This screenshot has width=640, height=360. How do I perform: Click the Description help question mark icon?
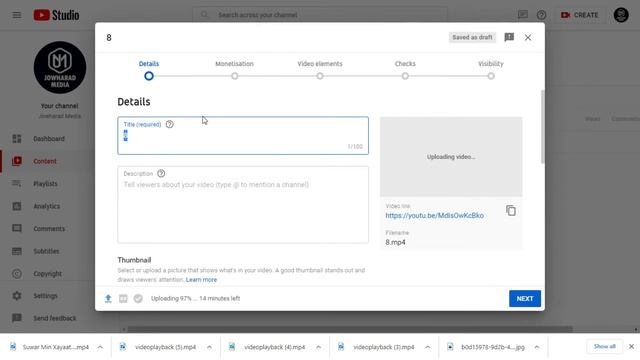tap(161, 173)
